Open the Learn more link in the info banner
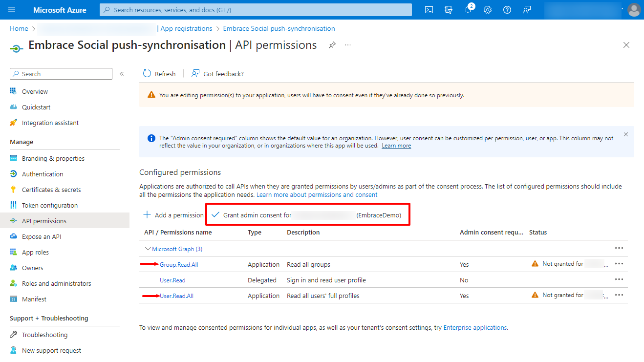The image size is (644, 362). [396, 146]
